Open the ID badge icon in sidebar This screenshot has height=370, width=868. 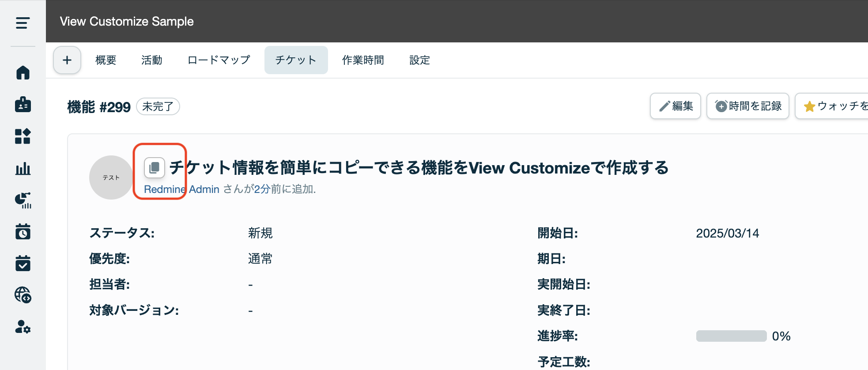(x=23, y=105)
